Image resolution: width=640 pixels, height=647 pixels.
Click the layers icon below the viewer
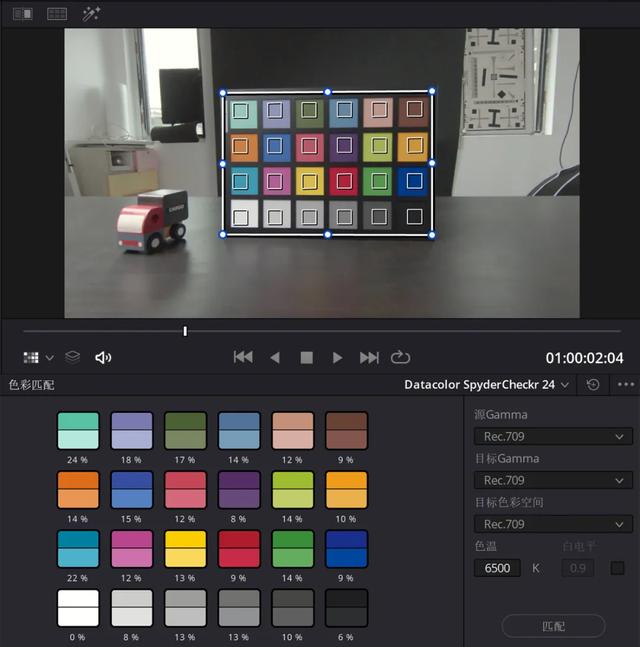[72, 357]
